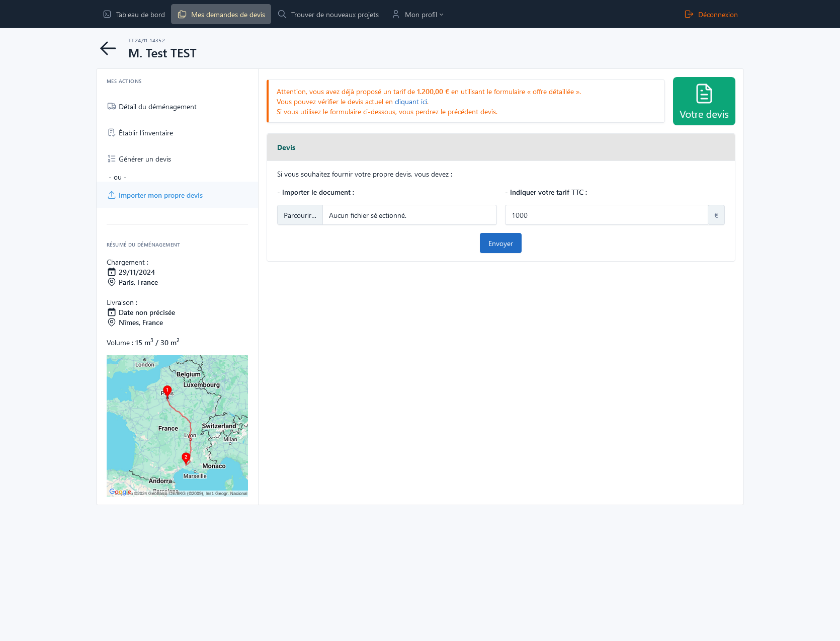Select the Détail du déménagement icon

(x=112, y=106)
